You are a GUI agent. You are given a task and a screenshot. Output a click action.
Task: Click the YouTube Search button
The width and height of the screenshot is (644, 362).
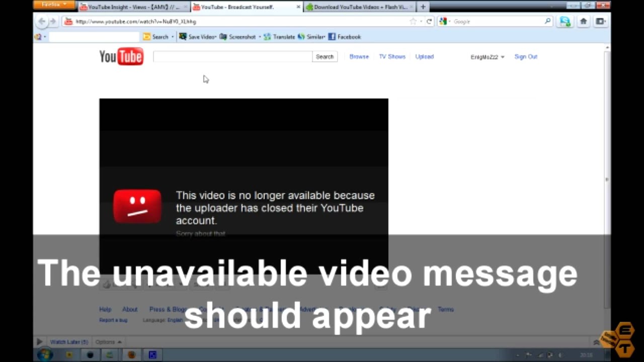(x=325, y=57)
